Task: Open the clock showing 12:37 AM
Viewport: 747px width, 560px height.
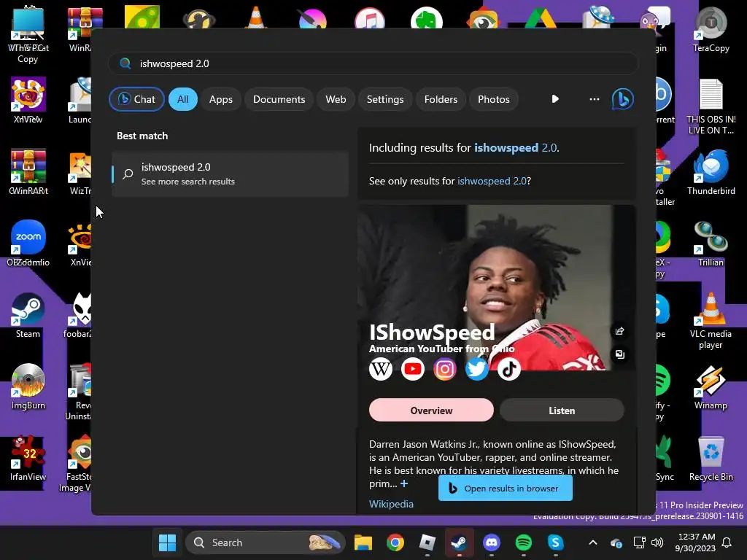Action: pyautogui.click(x=695, y=542)
